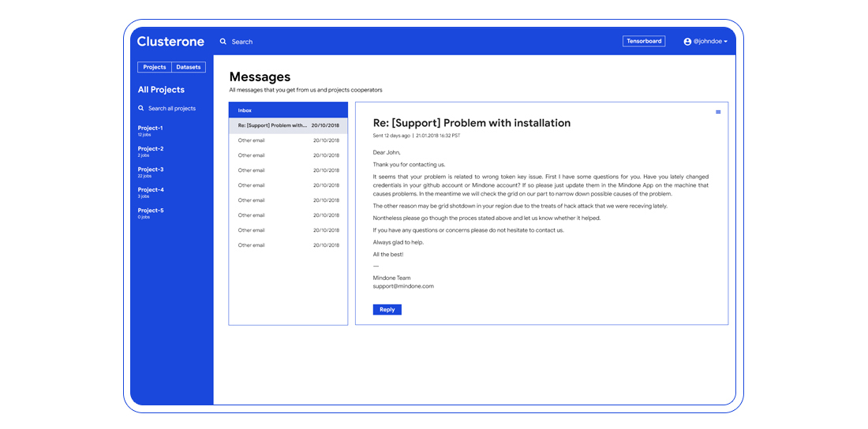Switch to the Projects tab

click(155, 67)
